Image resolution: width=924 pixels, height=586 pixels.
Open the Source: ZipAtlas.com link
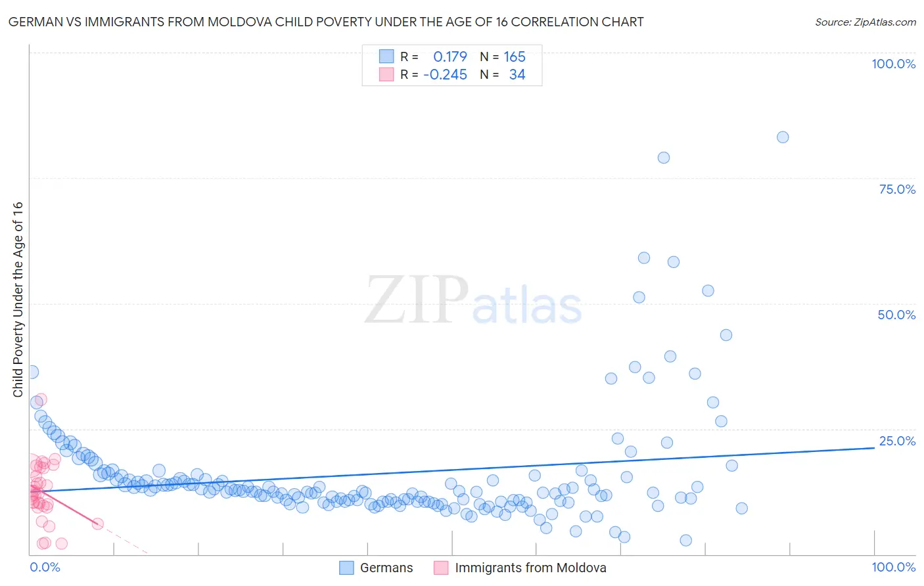tap(865, 22)
